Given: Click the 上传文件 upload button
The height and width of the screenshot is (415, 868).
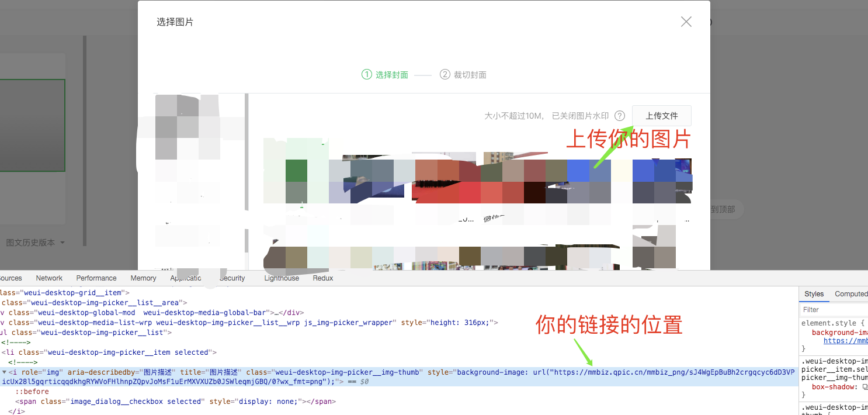Looking at the screenshot, I should (661, 116).
